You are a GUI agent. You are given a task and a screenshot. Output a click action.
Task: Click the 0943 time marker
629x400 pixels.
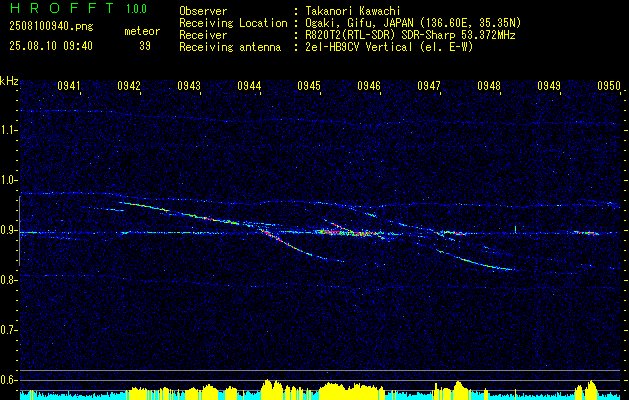189,86
